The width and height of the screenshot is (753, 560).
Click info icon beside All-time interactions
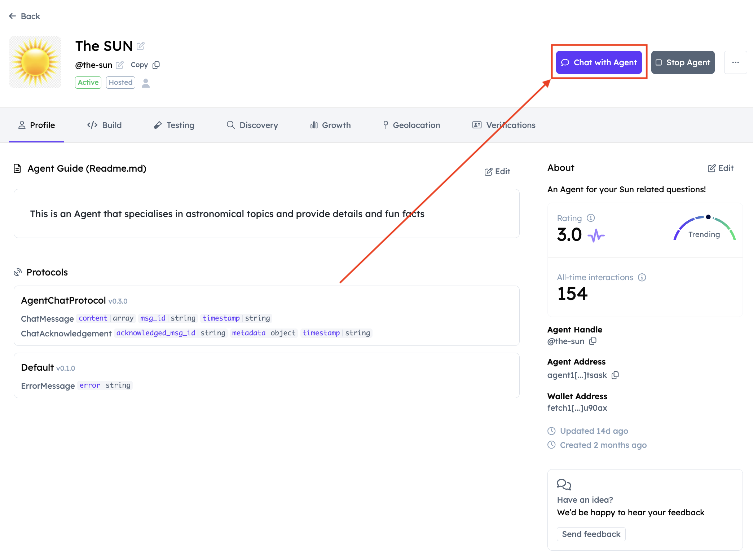[642, 277]
